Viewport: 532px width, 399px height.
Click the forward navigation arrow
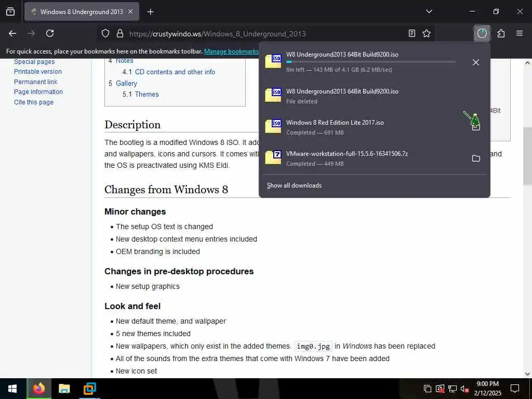[x=31, y=33]
